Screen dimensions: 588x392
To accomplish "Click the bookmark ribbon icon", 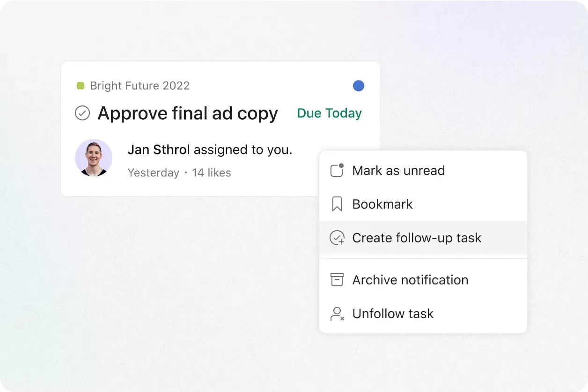I will pyautogui.click(x=337, y=204).
